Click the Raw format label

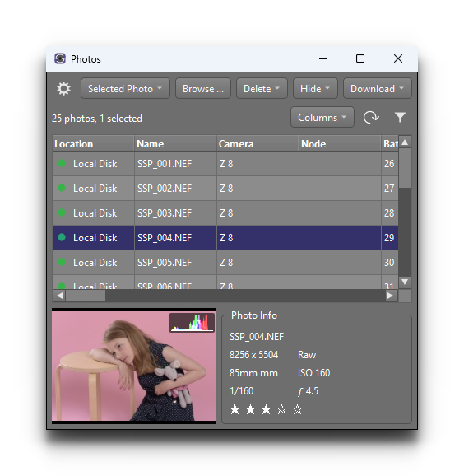click(307, 355)
